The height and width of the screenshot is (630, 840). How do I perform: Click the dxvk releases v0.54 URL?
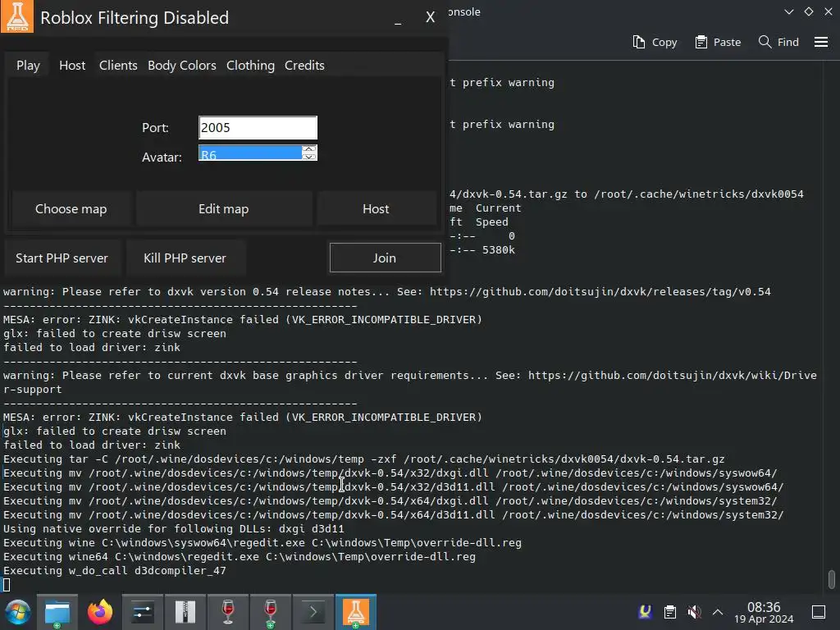(x=600, y=292)
